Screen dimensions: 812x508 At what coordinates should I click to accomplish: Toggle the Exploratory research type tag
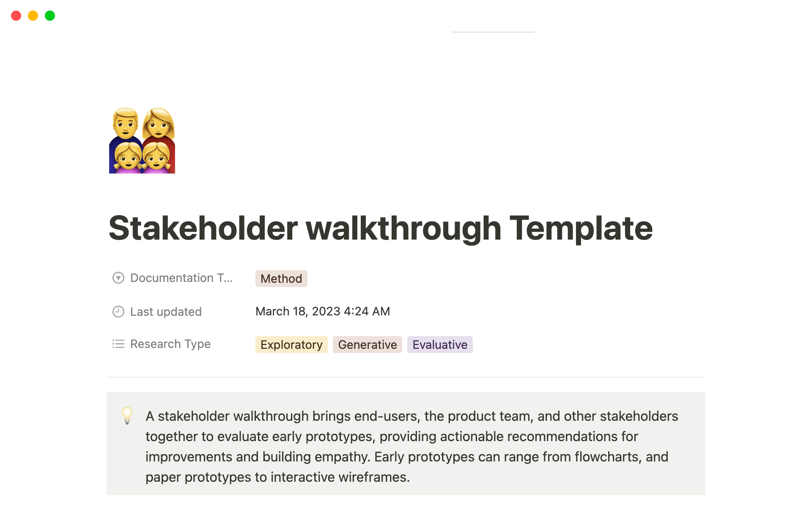[x=291, y=345]
